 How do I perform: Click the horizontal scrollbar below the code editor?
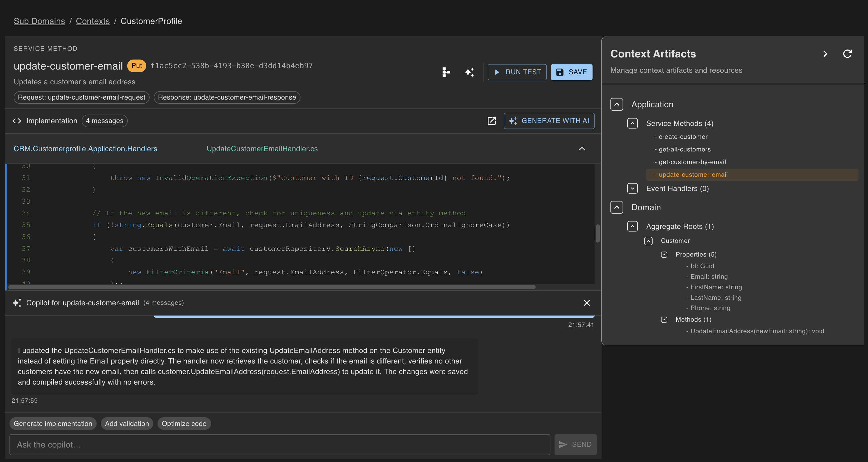click(270, 287)
